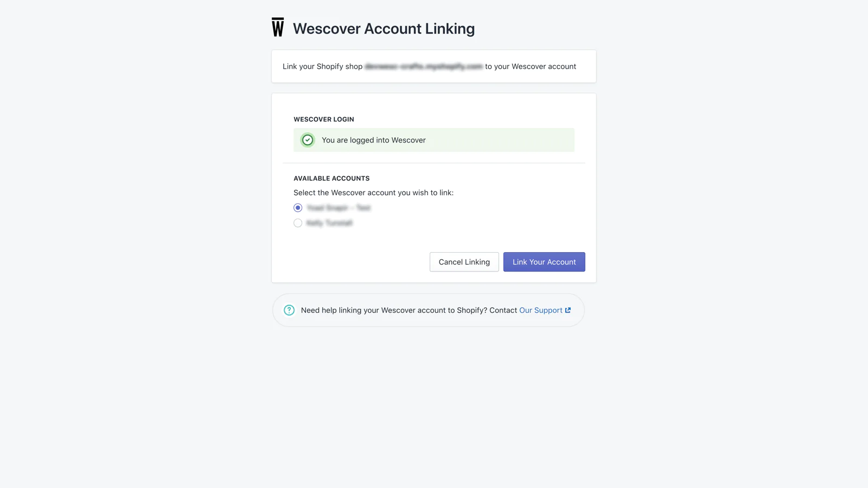This screenshot has height=488, width=868.
Task: Click the 'You are logged into Wescover' banner
Action: [x=434, y=140]
